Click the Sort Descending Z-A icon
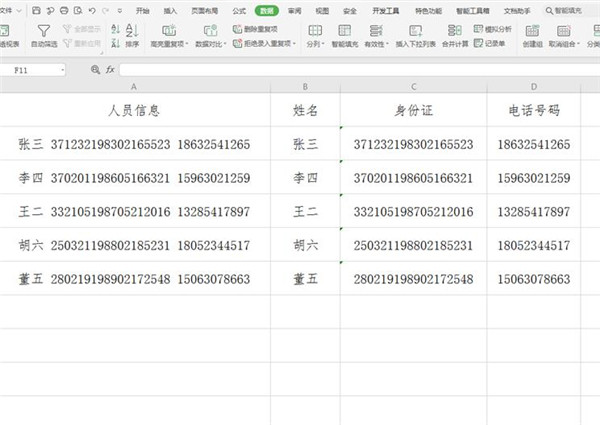 click(115, 44)
